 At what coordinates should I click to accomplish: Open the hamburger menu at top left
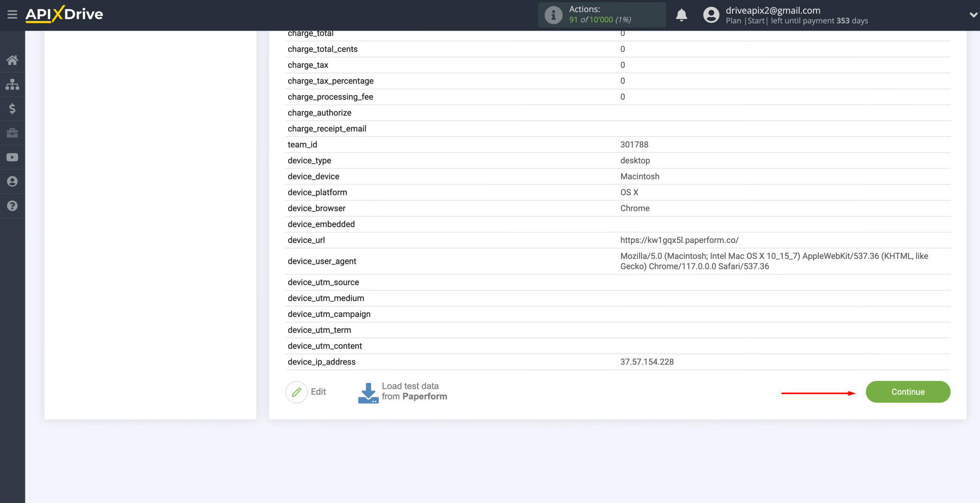click(13, 14)
